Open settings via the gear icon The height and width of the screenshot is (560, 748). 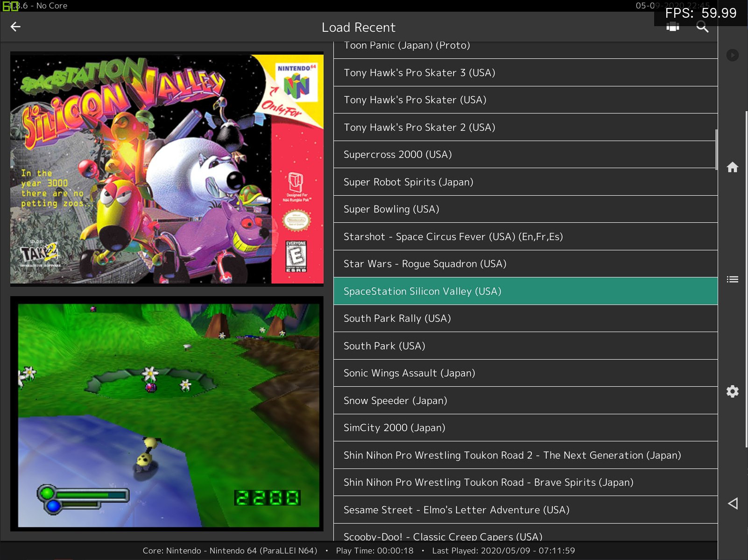(733, 392)
